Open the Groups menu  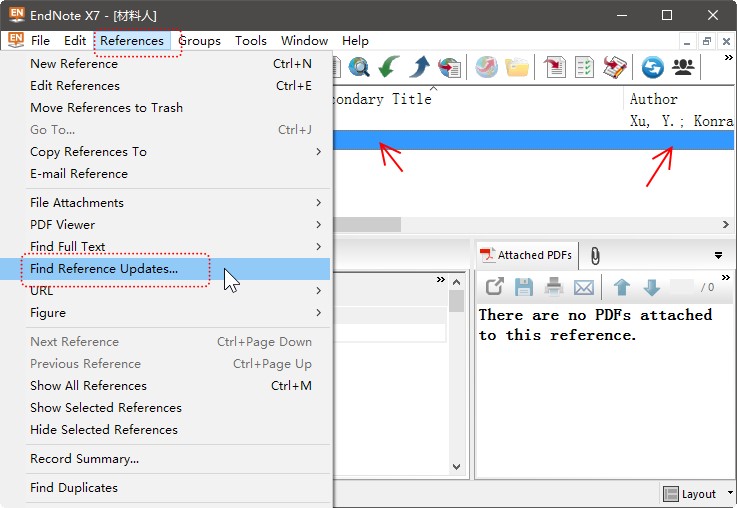pos(200,41)
